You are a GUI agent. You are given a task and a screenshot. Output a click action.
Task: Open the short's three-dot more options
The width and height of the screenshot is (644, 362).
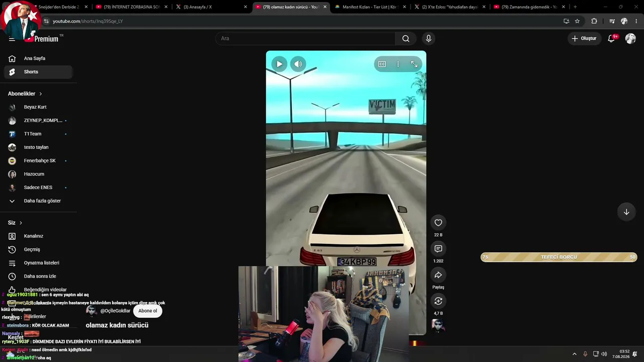tap(398, 64)
